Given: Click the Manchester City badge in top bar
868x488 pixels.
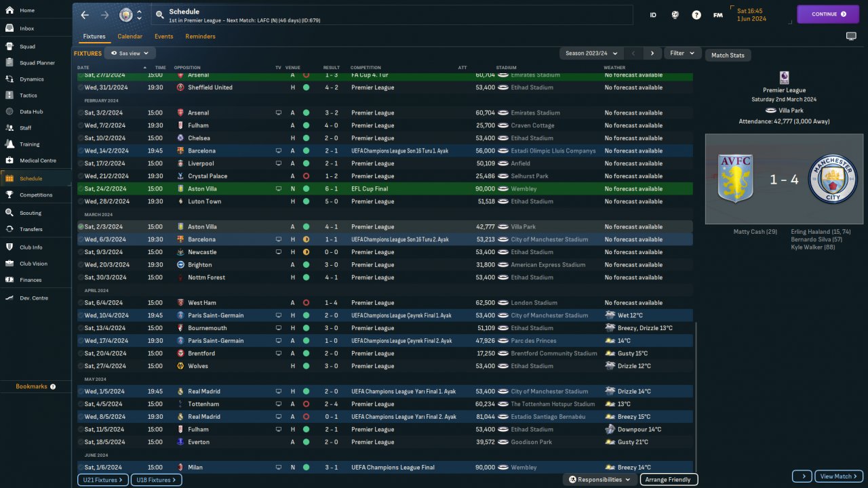Looking at the screenshot, I should [x=126, y=15].
